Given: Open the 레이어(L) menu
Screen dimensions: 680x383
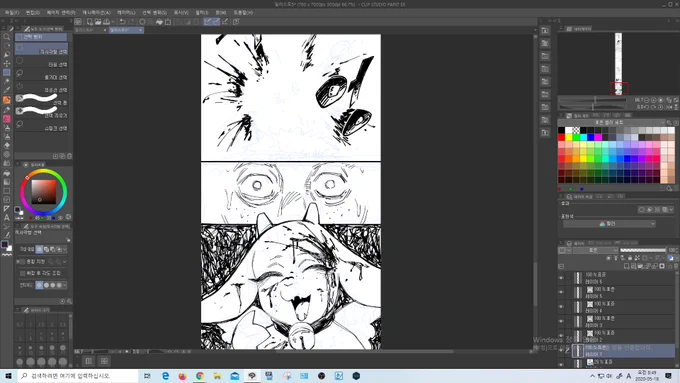Looking at the screenshot, I should 126,13.
